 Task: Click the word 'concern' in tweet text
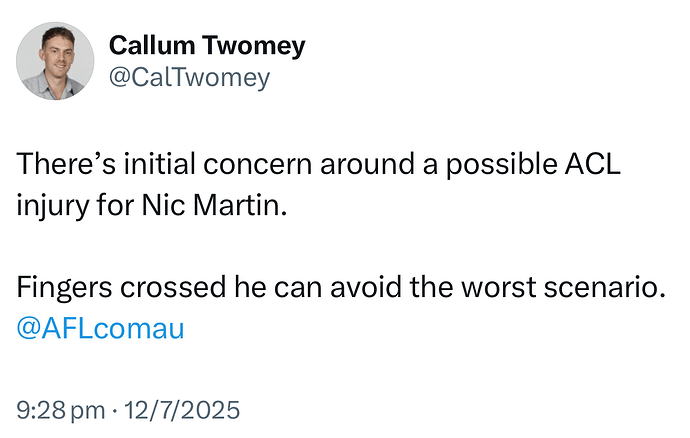coord(258,165)
